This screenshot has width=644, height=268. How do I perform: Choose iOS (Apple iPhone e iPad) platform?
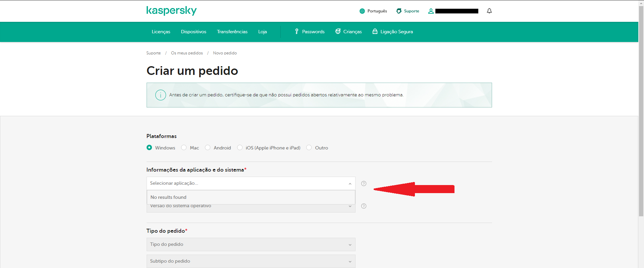[240, 147]
